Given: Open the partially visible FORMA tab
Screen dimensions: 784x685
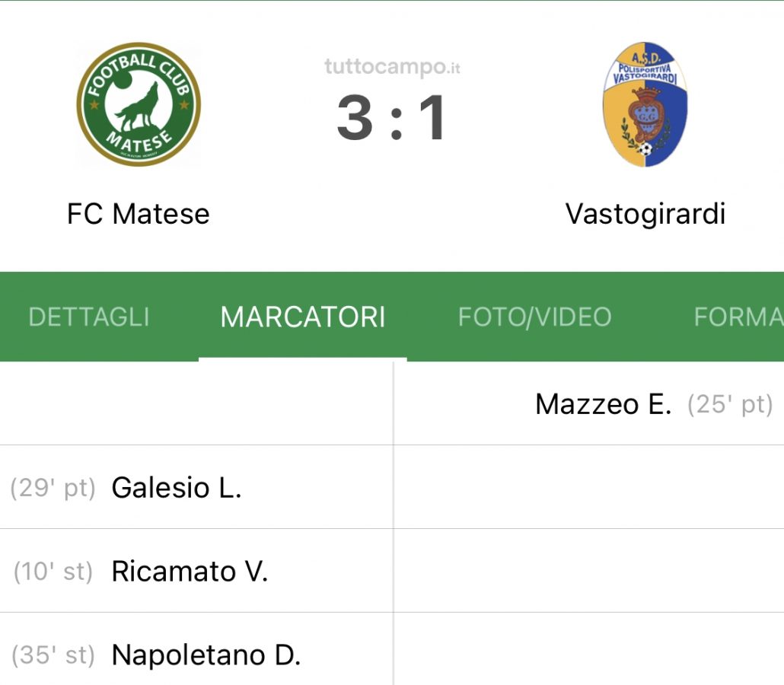Looking at the screenshot, I should [738, 317].
